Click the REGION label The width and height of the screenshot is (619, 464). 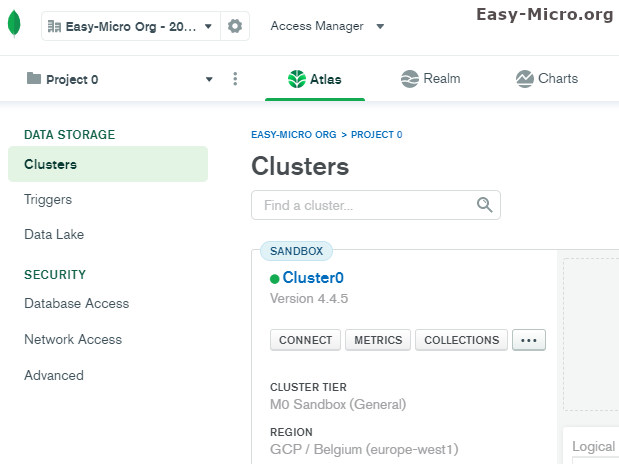coord(291,432)
